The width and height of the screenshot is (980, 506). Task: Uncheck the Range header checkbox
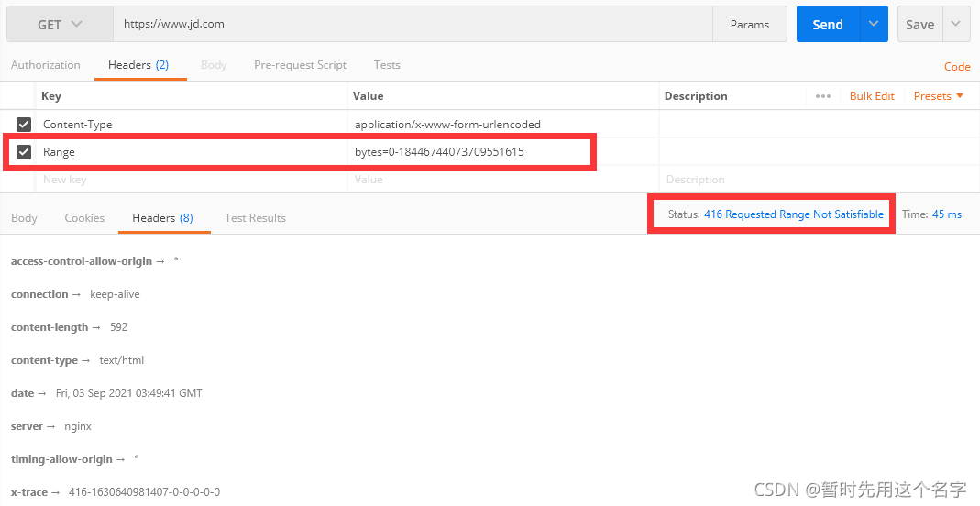click(24, 152)
